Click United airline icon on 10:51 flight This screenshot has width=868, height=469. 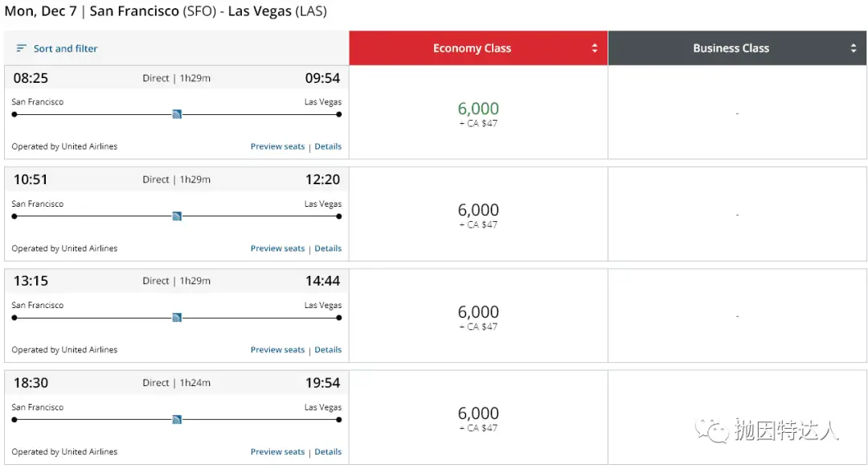click(x=177, y=216)
